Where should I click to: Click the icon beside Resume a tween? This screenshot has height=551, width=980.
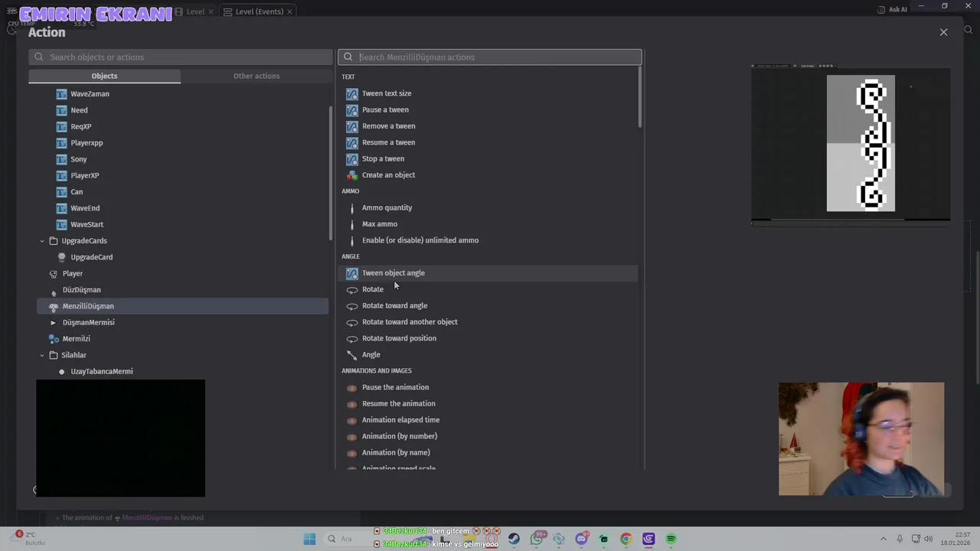pos(351,142)
